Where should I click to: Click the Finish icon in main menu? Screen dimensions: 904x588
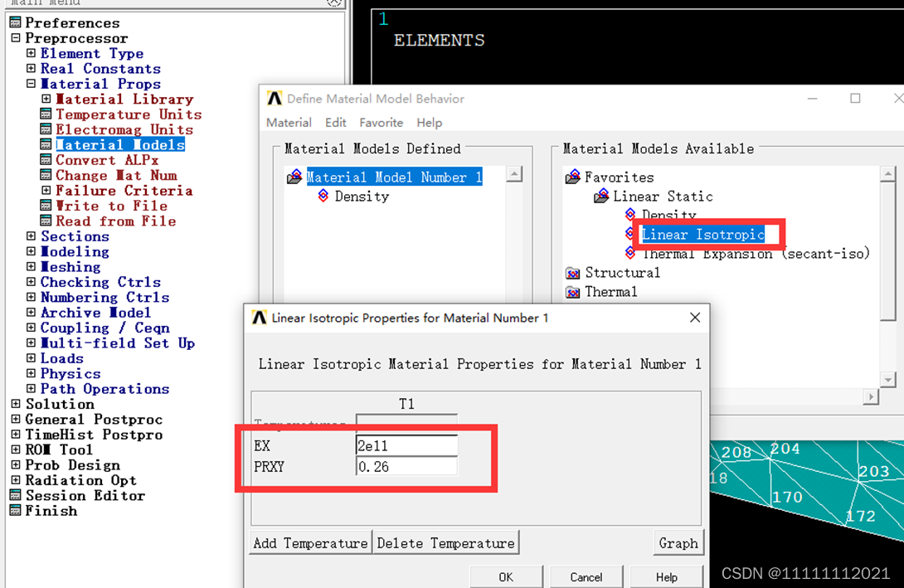pos(15,511)
